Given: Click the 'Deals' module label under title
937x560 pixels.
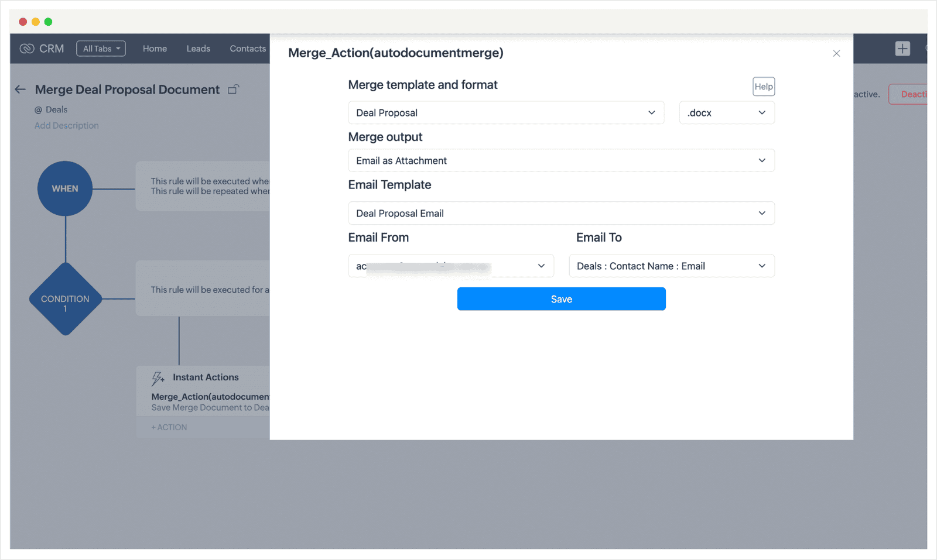Looking at the screenshot, I should (x=56, y=109).
